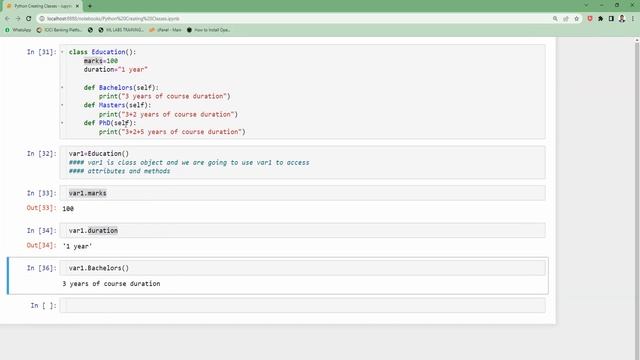Click the share page icon
The height and width of the screenshot is (360, 640).
click(x=566, y=18)
